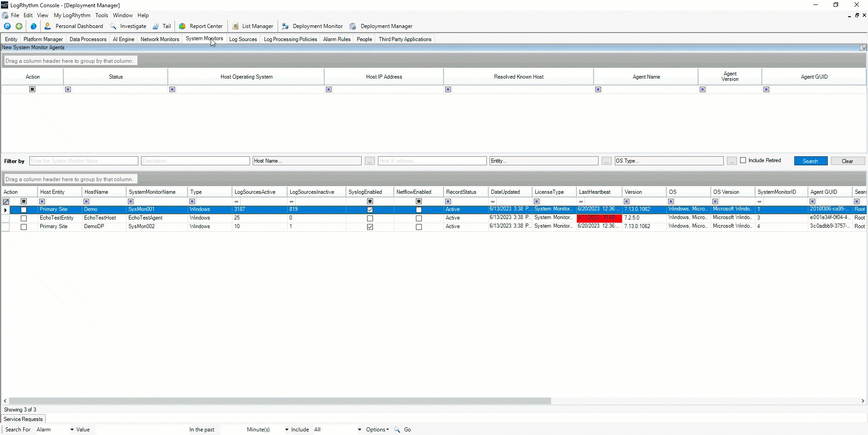Screen dimensions: 868x435
Task: Click the Search button
Action: [810, 160]
